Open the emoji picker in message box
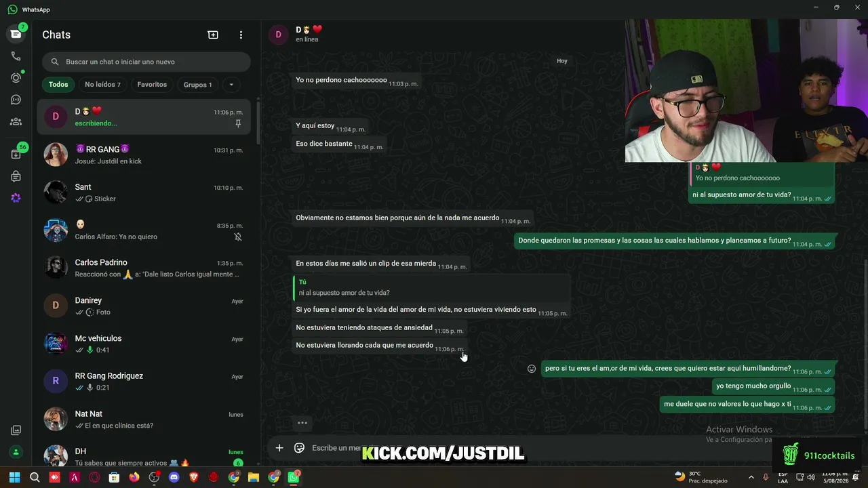Image resolution: width=868 pixels, height=488 pixels. pos(299,447)
